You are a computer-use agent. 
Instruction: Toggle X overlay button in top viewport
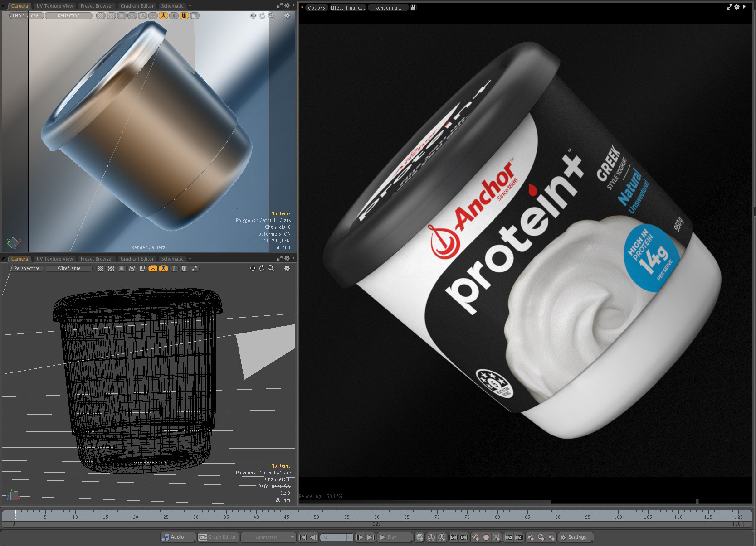tap(122, 15)
